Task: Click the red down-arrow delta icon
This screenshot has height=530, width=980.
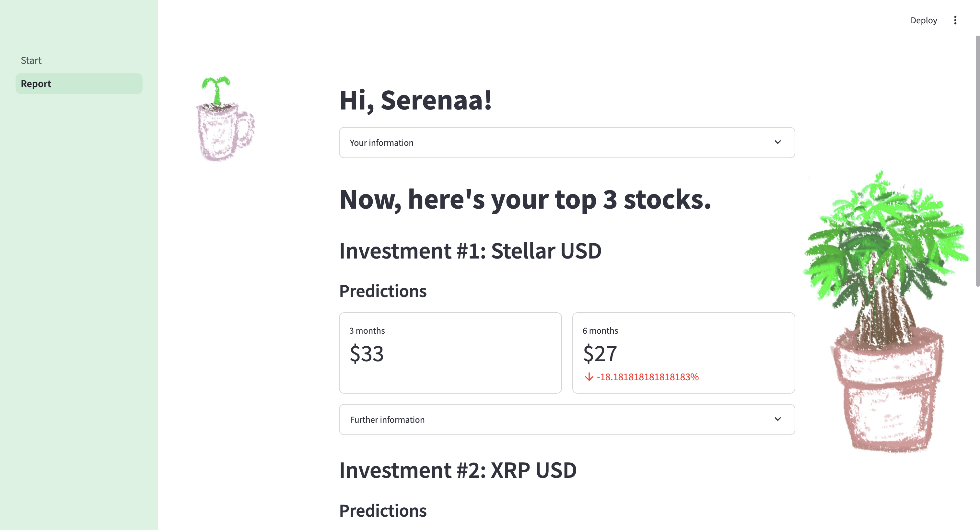Action: 589,377
